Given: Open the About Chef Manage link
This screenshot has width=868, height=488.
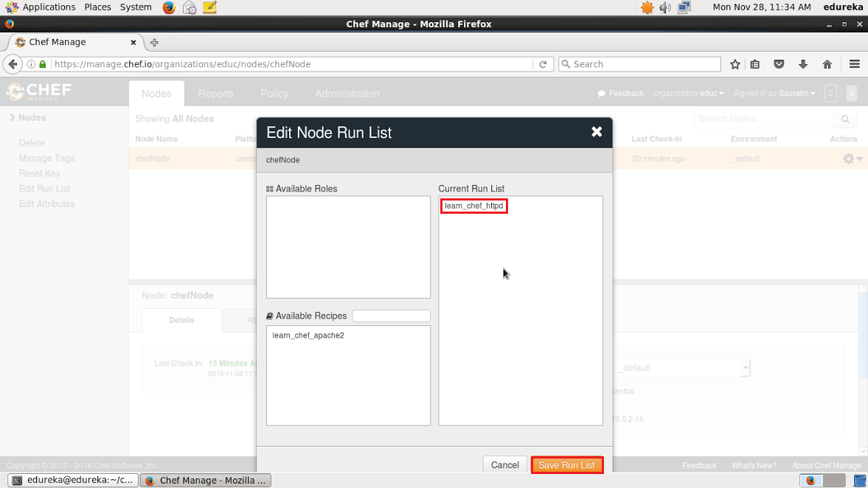Looking at the screenshot, I should [x=827, y=465].
